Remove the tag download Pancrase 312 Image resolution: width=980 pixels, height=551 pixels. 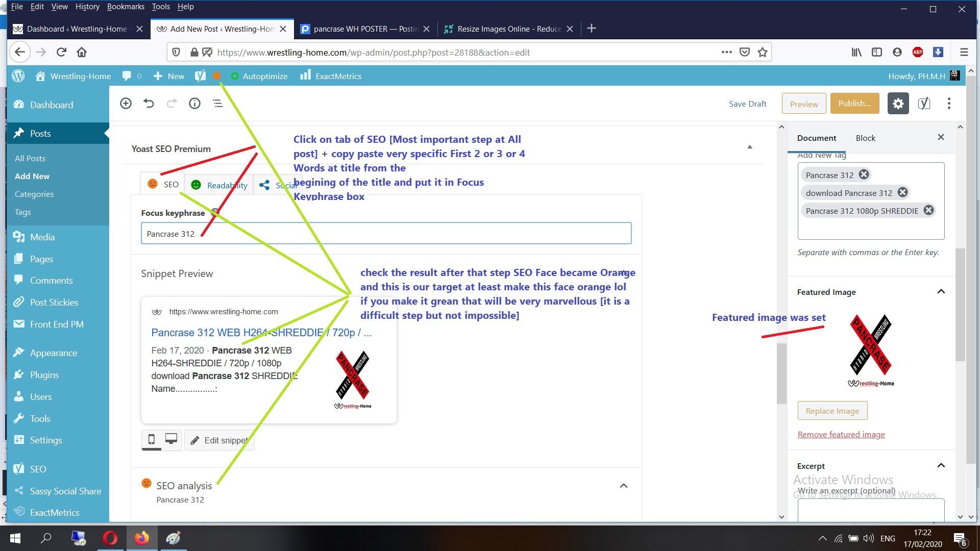tap(902, 192)
